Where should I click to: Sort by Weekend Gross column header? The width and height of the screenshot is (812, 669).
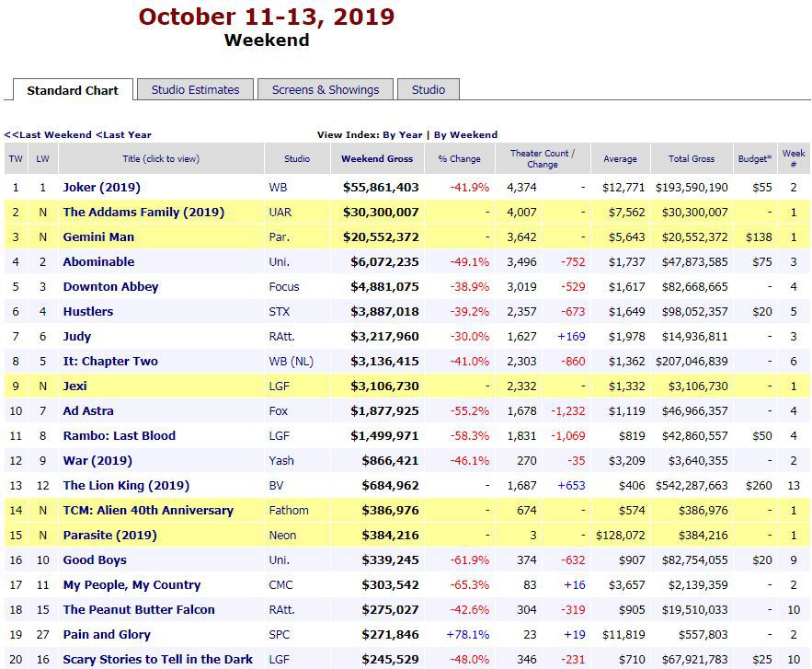coord(377,158)
